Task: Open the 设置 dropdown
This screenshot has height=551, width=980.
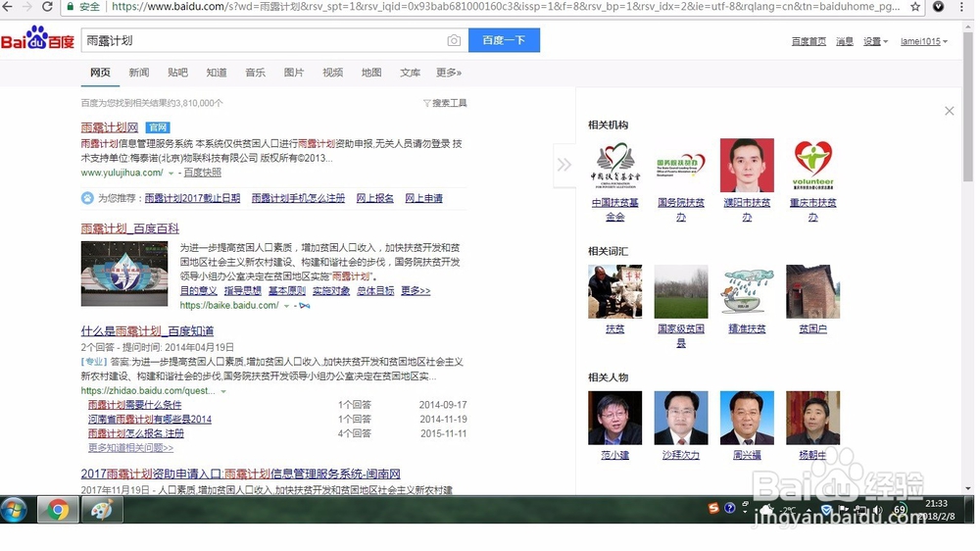Action: pos(875,41)
